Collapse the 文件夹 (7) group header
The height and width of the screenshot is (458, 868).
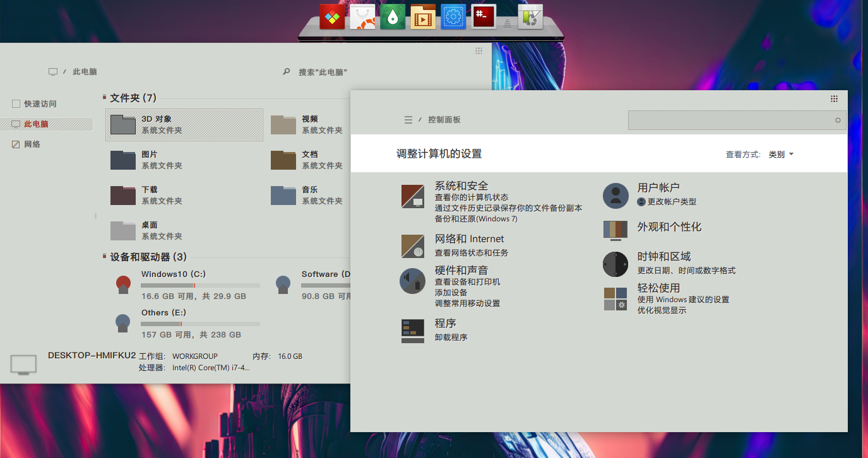tap(133, 98)
